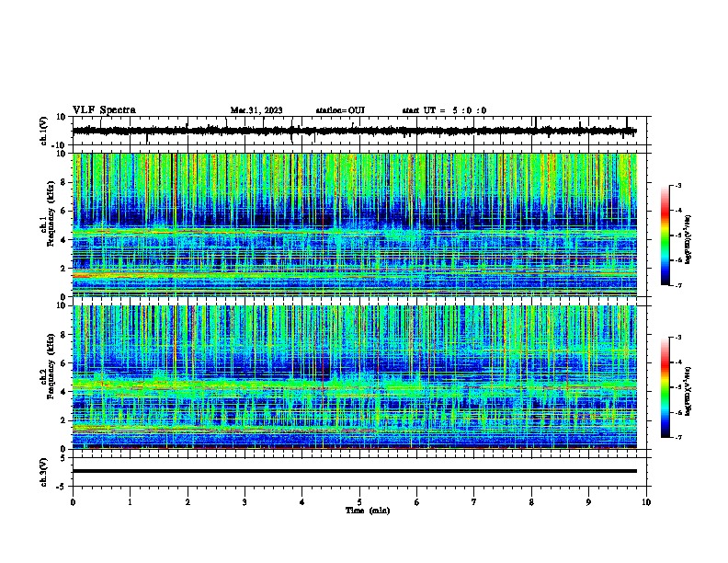Image resolution: width=728 pixels, height=563 pixels.
Task: Click the ch.2 spectrogram plot area
Action: coord(355,377)
